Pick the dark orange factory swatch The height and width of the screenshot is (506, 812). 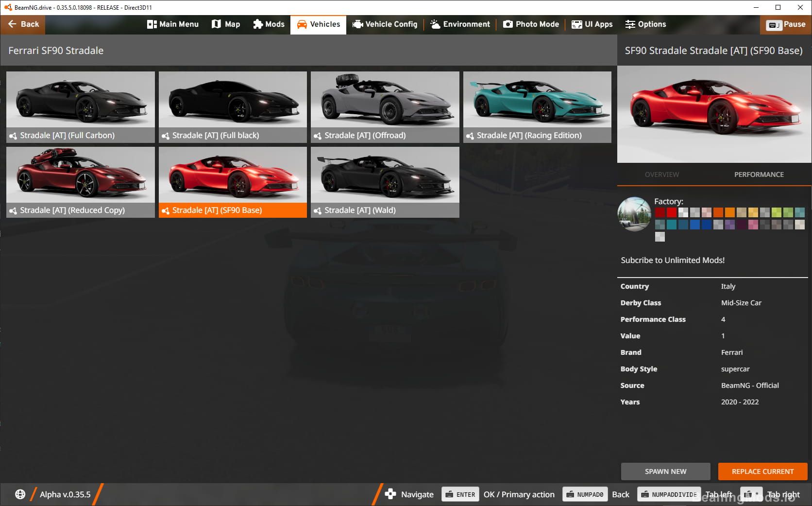(718, 212)
